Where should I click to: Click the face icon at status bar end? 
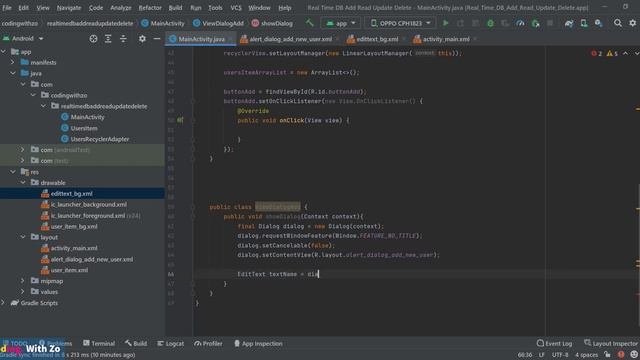[x=633, y=355]
